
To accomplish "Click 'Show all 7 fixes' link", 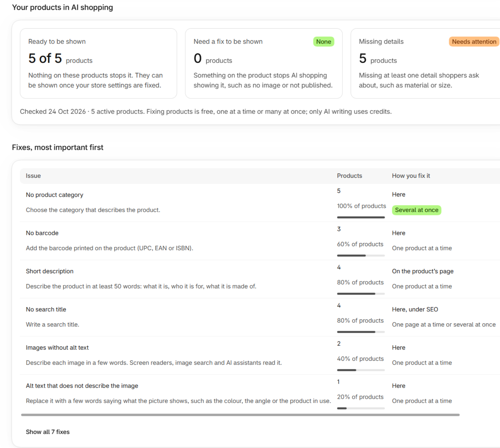I will (x=48, y=432).
